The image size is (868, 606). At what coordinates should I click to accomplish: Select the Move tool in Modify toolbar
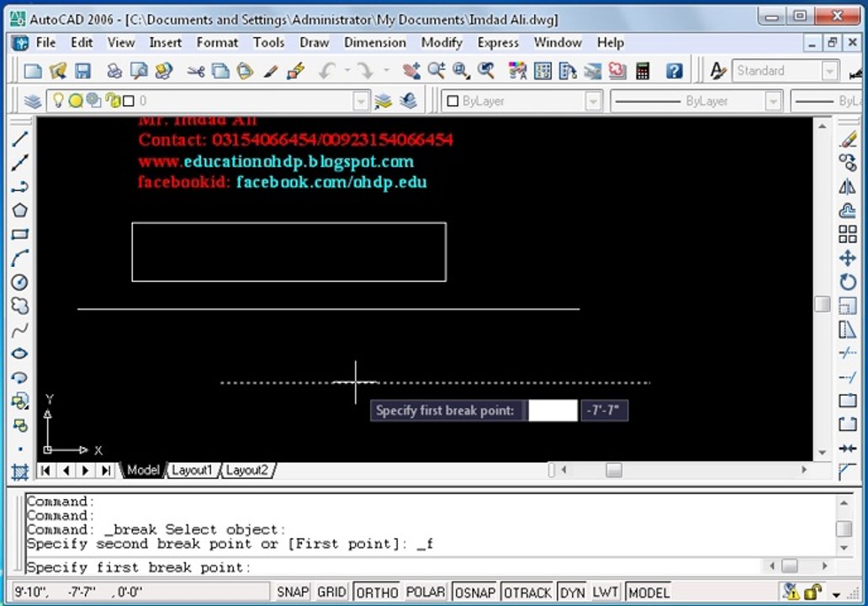point(848,258)
